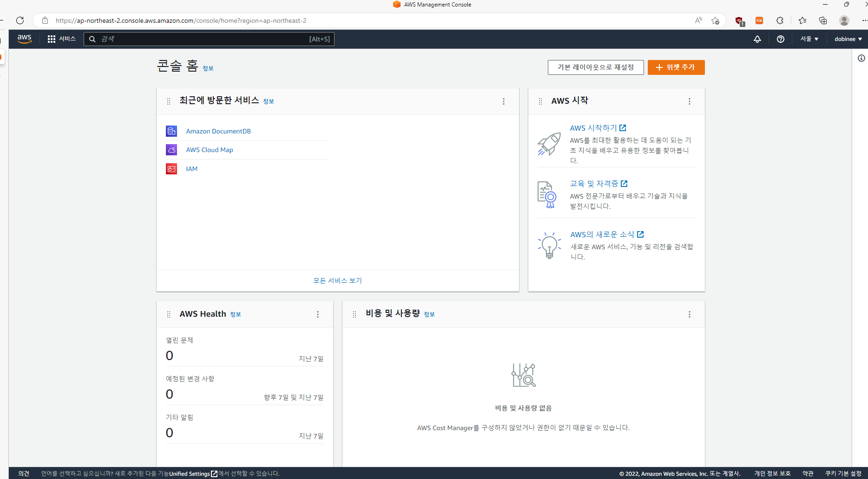This screenshot has height=479, width=868.
Task: Click the 예정된 변경 사항 count of 0
Action: pyautogui.click(x=170, y=394)
